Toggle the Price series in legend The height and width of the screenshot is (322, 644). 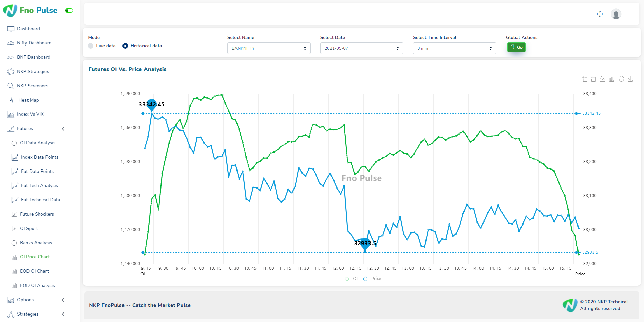coord(371,279)
